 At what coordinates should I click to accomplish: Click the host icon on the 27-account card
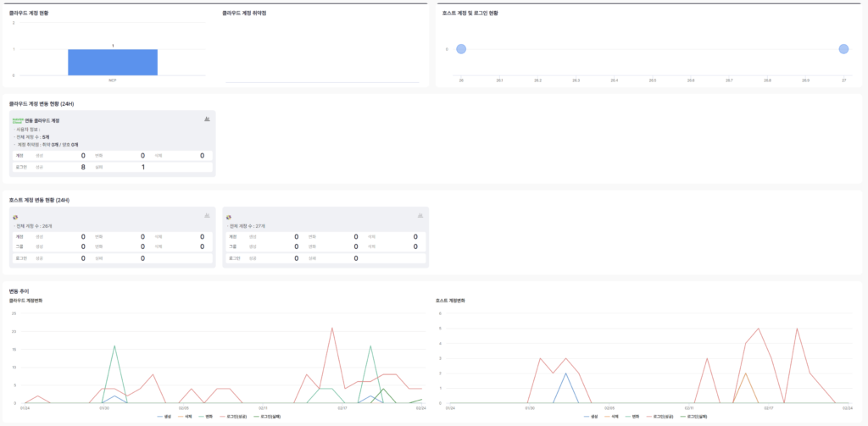tap(229, 217)
